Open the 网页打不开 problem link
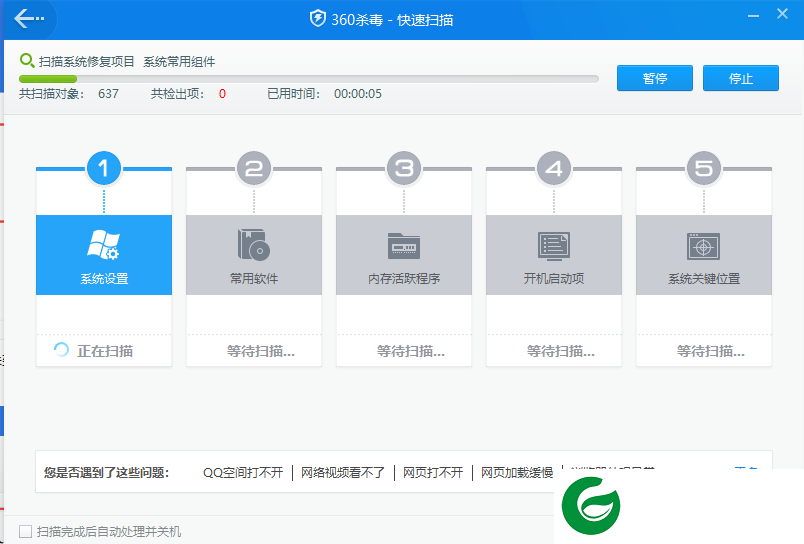This screenshot has height=544, width=804. (433, 472)
